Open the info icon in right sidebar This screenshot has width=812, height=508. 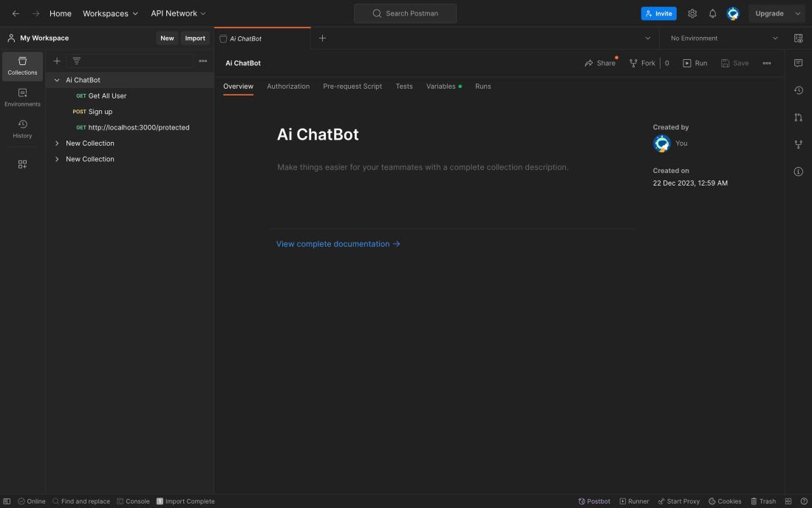click(798, 172)
